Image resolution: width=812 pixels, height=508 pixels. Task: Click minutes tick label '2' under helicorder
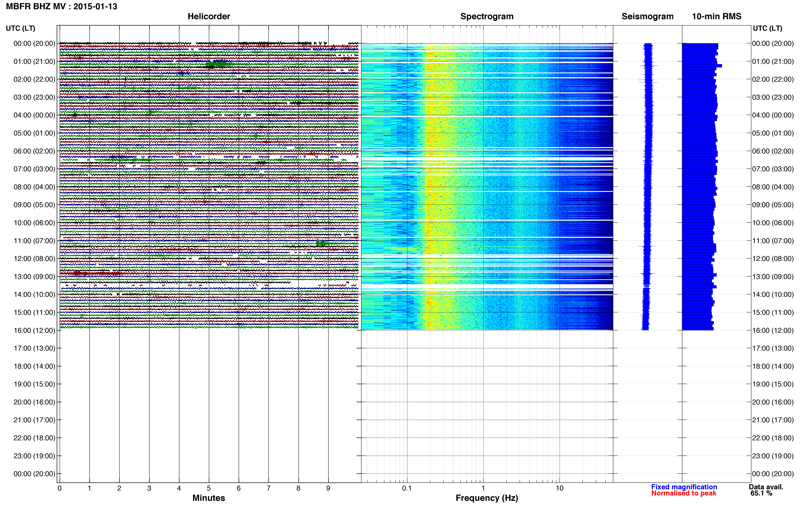pyautogui.click(x=119, y=488)
